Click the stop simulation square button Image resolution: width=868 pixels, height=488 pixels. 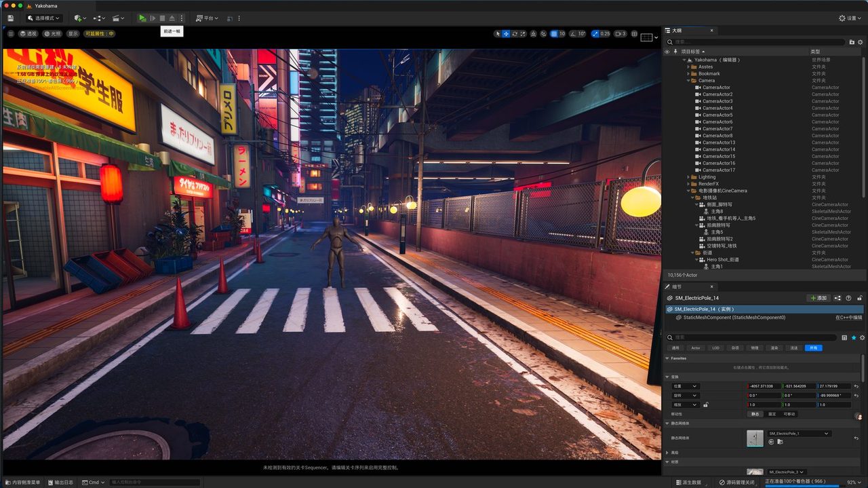click(162, 18)
